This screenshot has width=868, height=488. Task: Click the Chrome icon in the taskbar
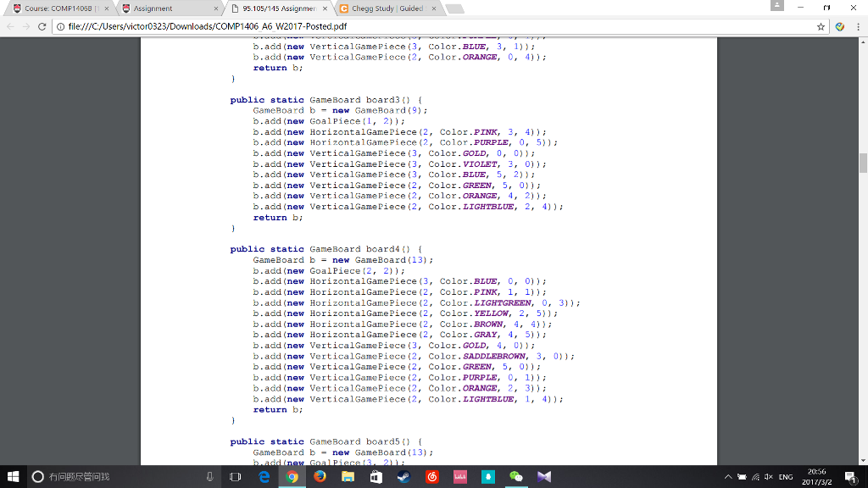click(x=292, y=477)
